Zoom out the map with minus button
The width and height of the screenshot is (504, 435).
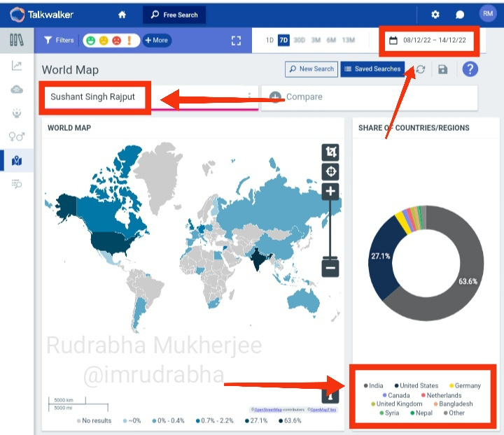[x=330, y=268]
